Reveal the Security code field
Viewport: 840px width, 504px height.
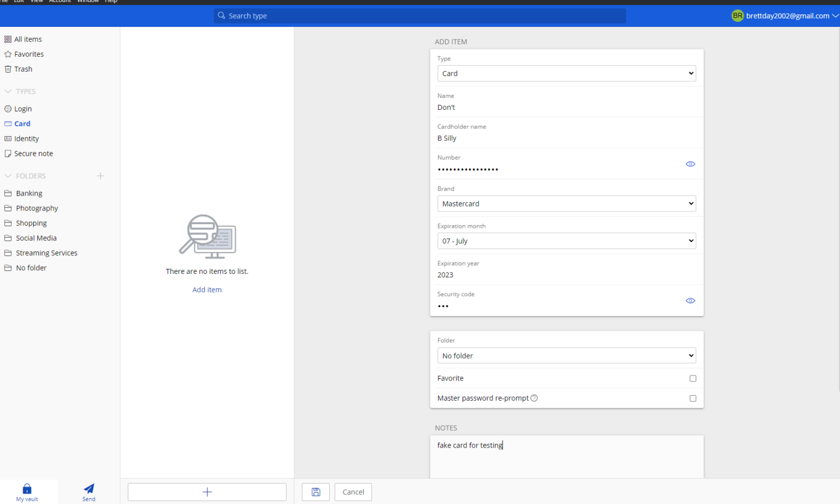(690, 301)
